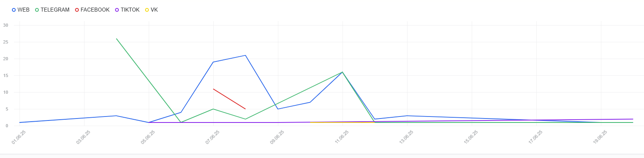Click the red Facebook line start point
This screenshot has width=644, height=158.
click(213, 89)
